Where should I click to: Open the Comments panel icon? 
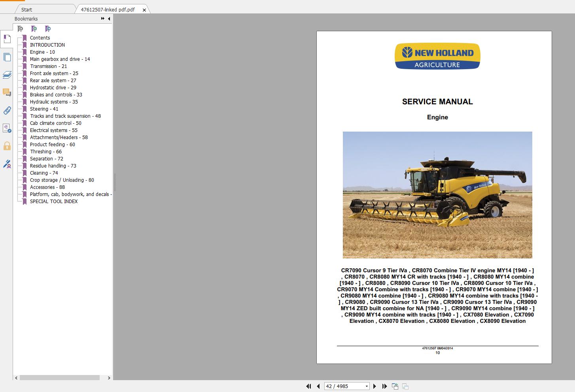7,92
